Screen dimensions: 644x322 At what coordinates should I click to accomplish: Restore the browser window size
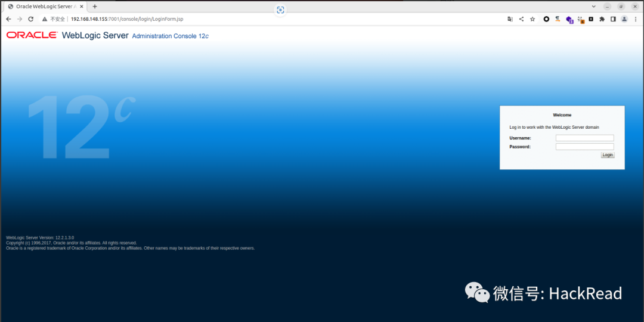point(621,7)
